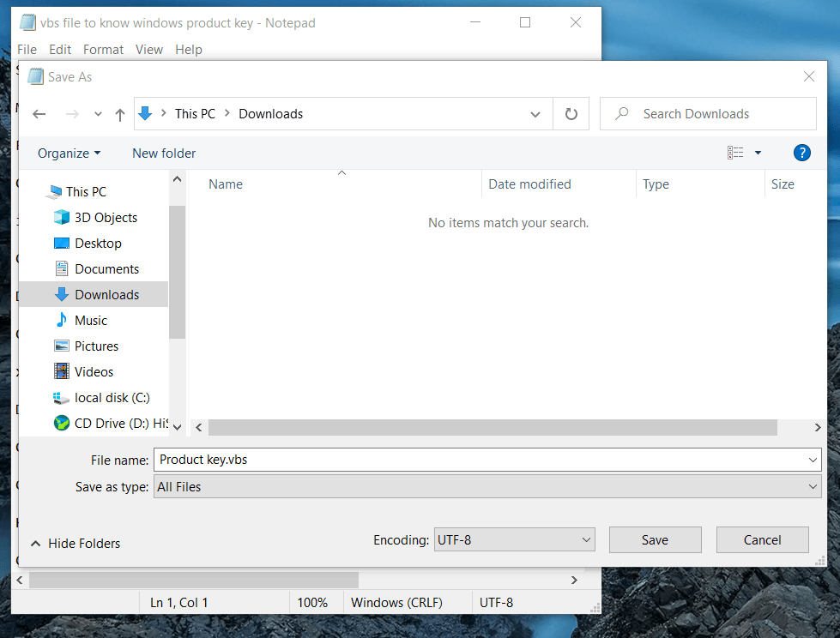Sort by Type column header

[x=656, y=184]
